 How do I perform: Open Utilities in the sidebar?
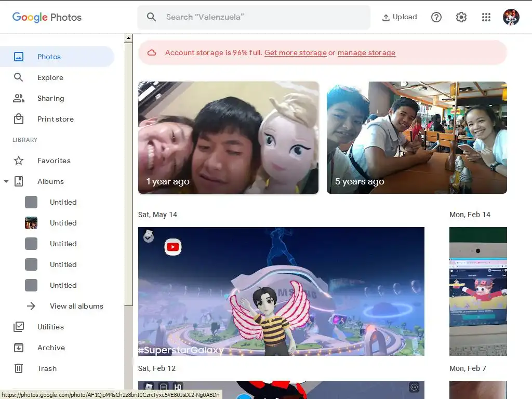(57, 327)
